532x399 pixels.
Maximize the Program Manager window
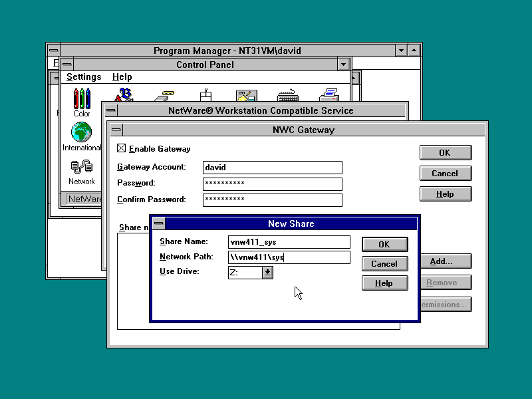coord(414,51)
